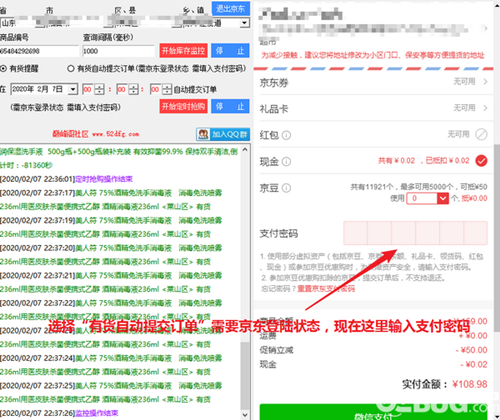Click the 开始定时抢购 button
Viewport: 500px width, 420px height.
[x=183, y=106]
